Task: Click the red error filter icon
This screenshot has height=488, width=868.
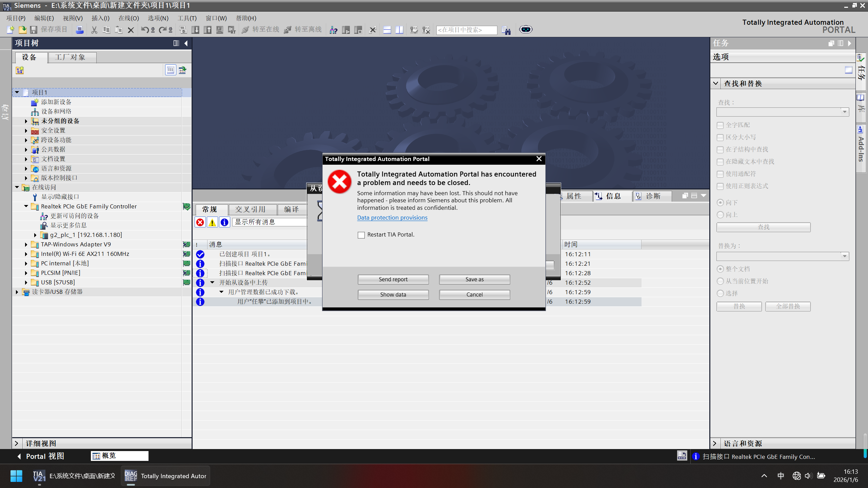Action: [x=200, y=222]
